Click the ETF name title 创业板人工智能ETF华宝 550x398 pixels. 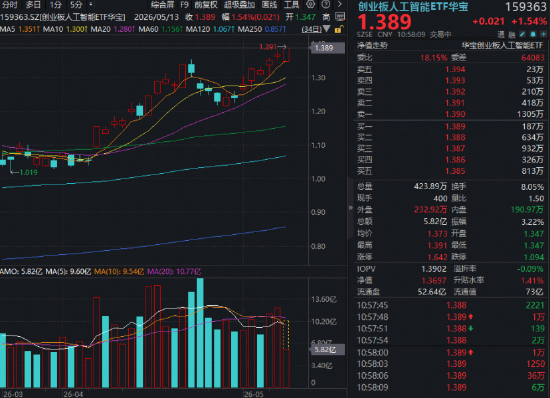(x=413, y=6)
